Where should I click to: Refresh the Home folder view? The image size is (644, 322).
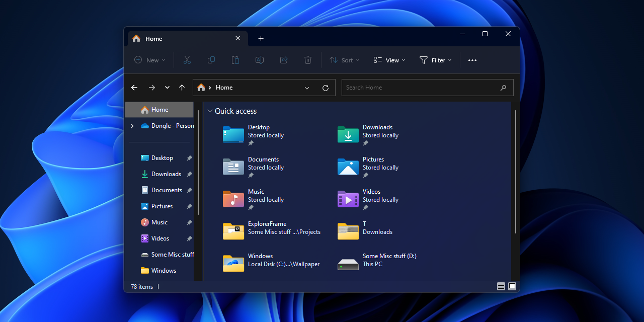click(x=326, y=88)
